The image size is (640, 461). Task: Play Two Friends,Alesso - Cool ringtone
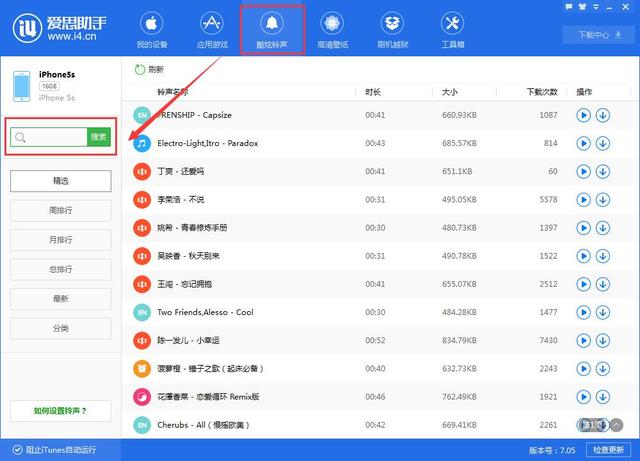[584, 312]
